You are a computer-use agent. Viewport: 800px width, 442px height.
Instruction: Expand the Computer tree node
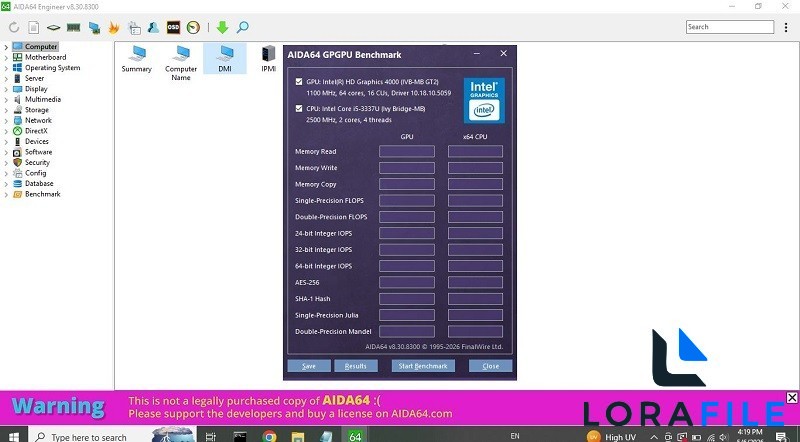click(6, 47)
